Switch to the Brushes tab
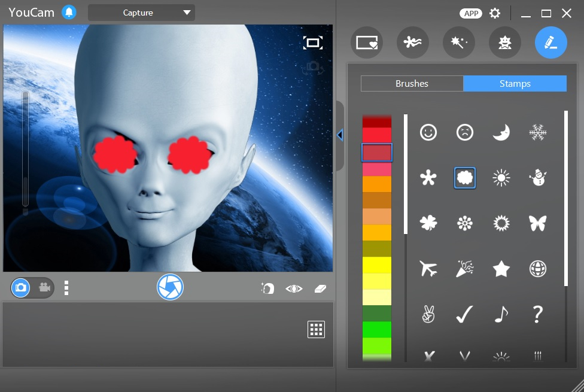This screenshot has width=584, height=392. point(412,83)
